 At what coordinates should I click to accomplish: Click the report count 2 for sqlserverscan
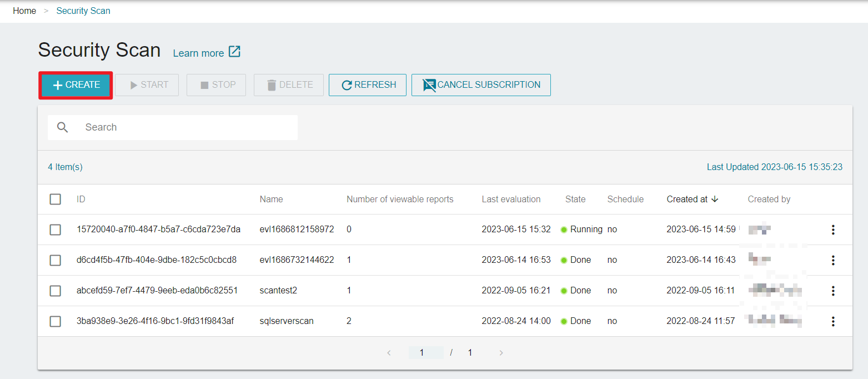pyautogui.click(x=349, y=321)
